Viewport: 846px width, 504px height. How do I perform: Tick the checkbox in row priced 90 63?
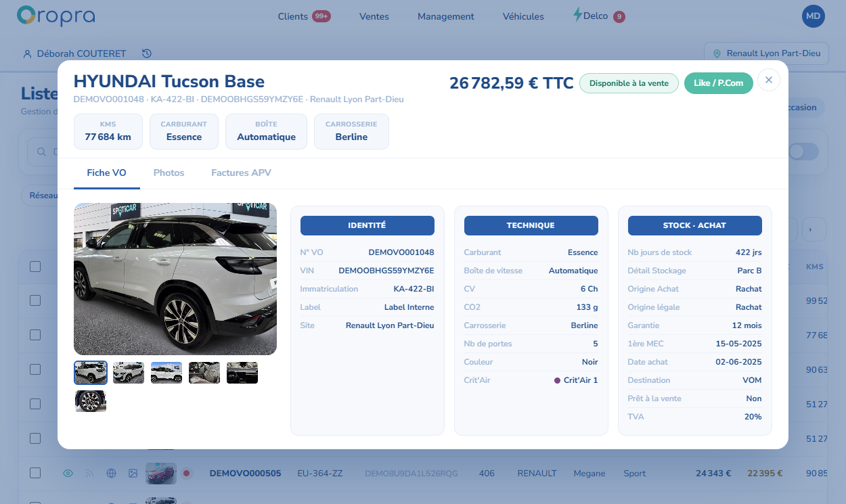[x=35, y=369]
